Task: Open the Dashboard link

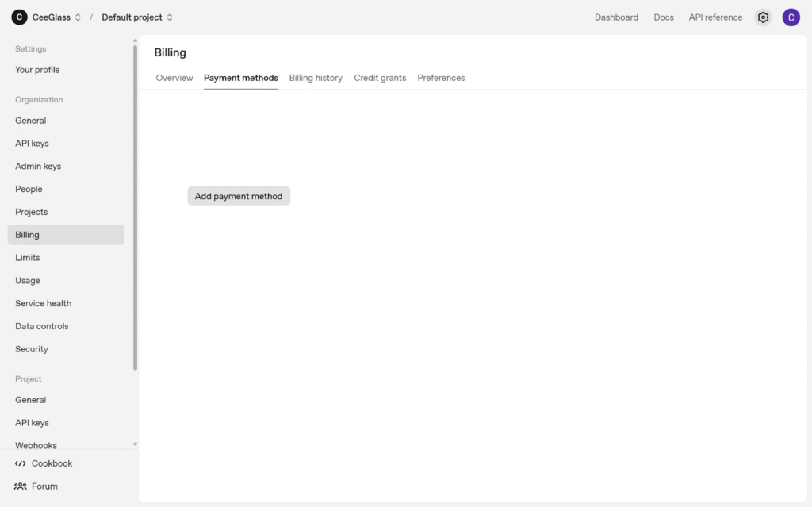Action: click(x=616, y=17)
